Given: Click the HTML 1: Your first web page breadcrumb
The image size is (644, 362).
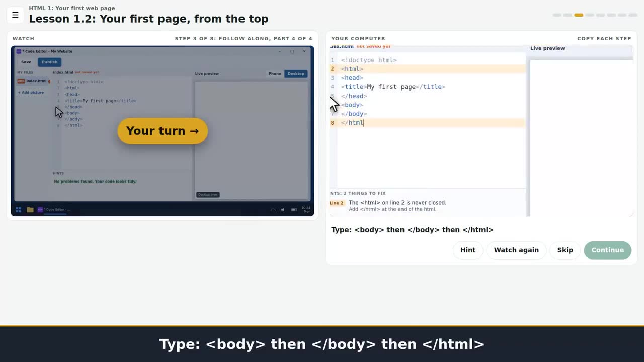Looking at the screenshot, I should click(72, 8).
